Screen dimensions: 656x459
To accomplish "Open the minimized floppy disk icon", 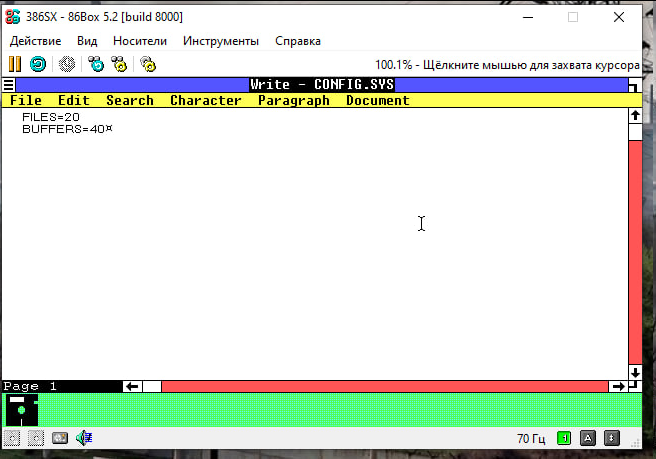I will [22, 409].
